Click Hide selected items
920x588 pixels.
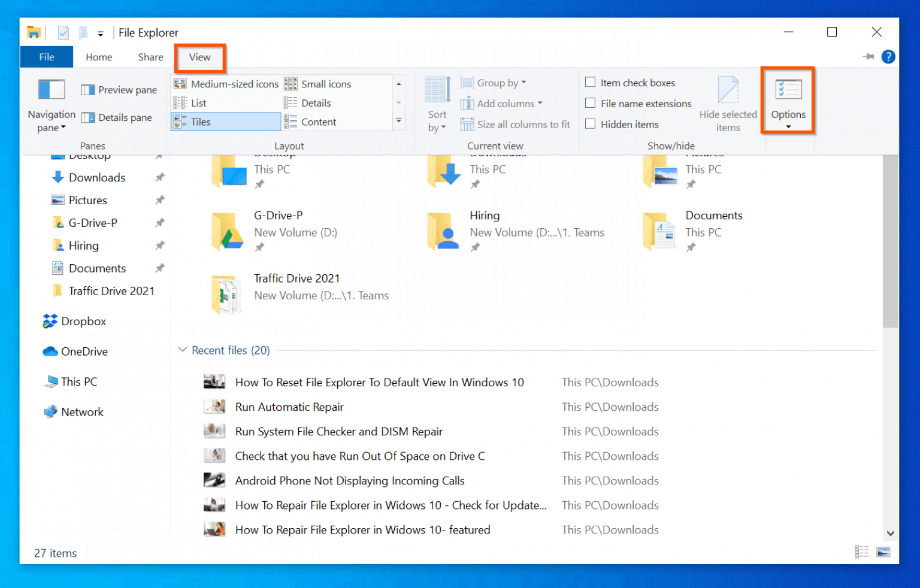pyautogui.click(x=728, y=104)
